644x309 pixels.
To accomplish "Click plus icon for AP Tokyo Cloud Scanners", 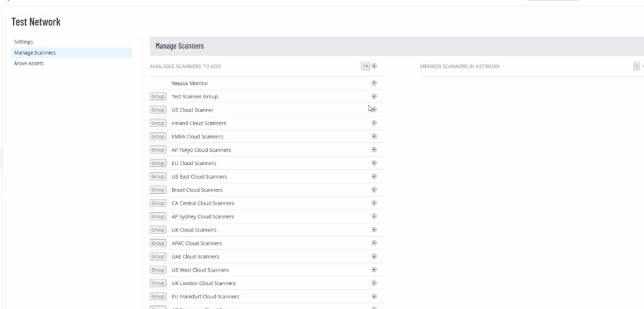I will 374,150.
